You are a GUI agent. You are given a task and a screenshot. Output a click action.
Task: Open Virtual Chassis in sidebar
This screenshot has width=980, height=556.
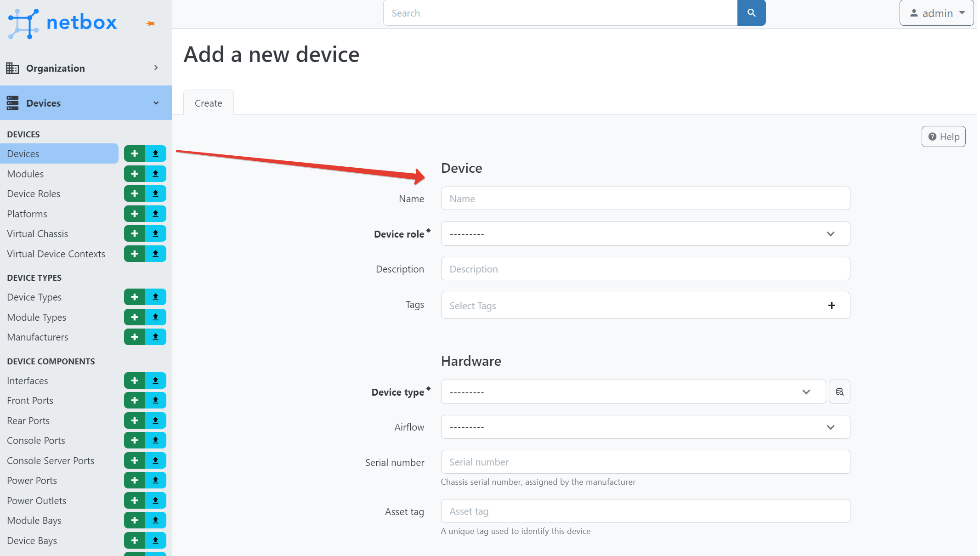(x=37, y=233)
